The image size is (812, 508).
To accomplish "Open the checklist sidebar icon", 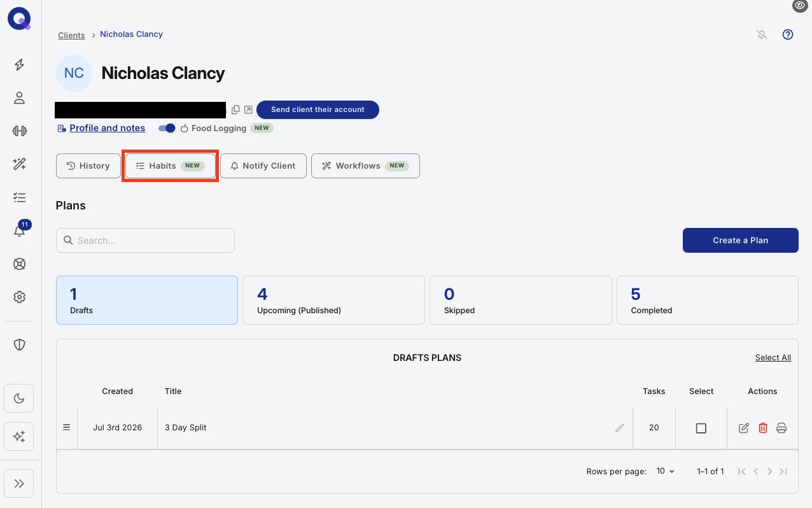I will pos(19,198).
